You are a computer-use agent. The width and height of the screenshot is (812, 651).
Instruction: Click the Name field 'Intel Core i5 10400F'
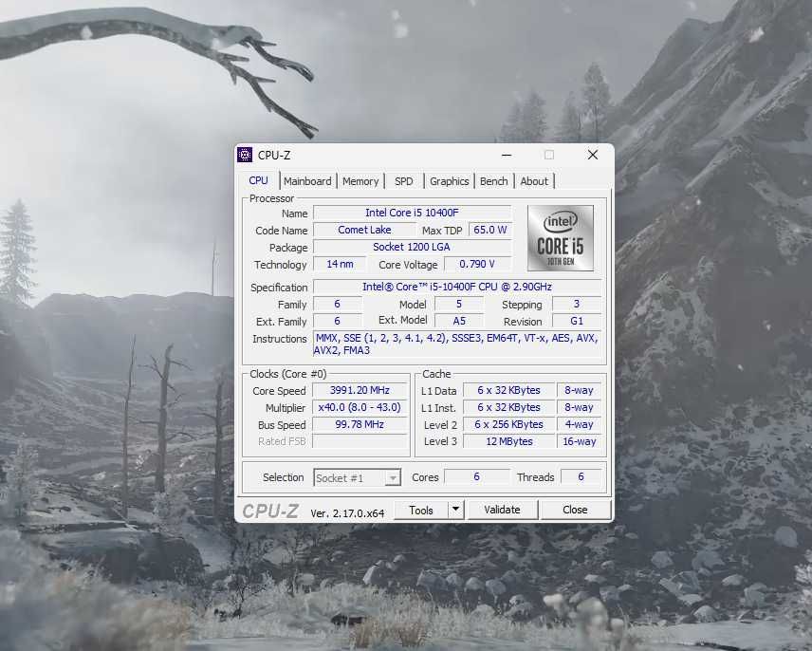413,213
